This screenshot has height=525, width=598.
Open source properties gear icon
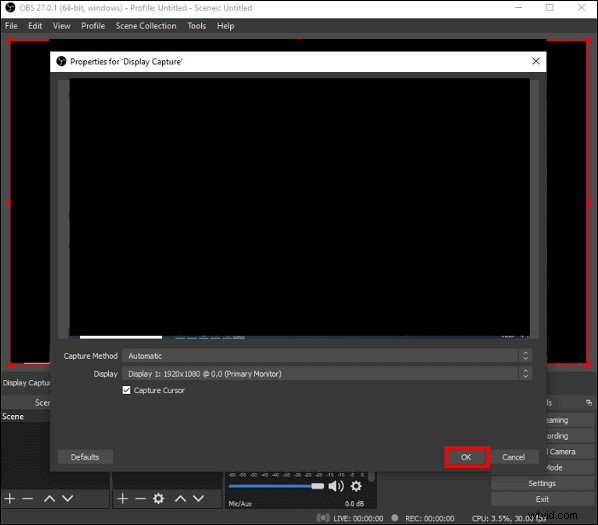pyautogui.click(x=158, y=498)
